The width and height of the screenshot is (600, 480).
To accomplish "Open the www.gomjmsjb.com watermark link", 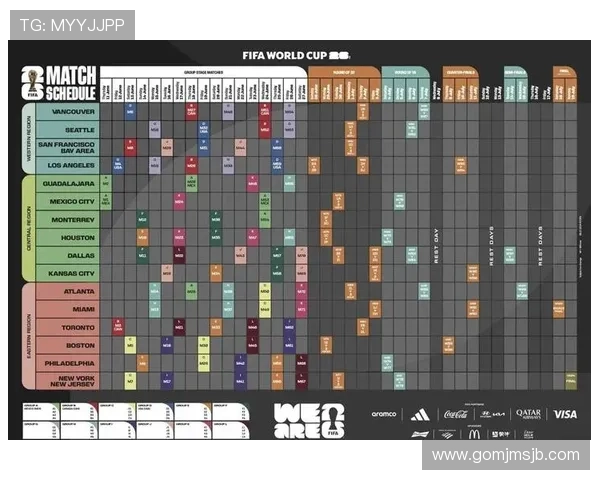I will point(505,455).
